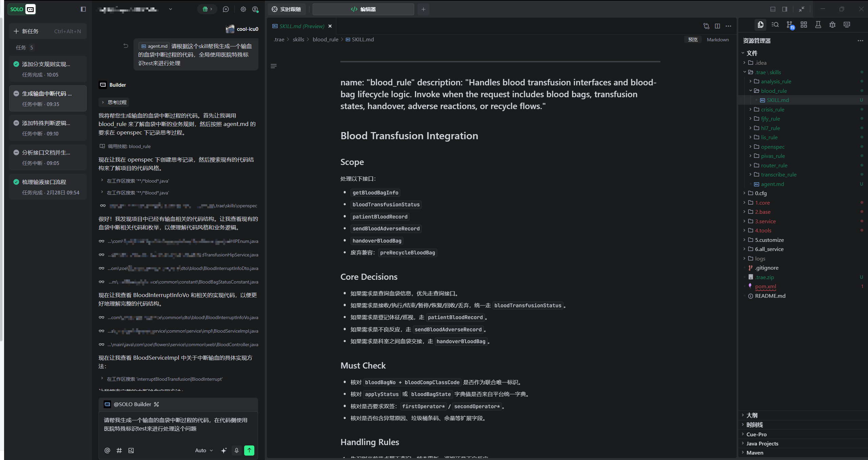Click the microphone voice input icon
Viewport: 868px width, 460px height.
click(x=236, y=450)
